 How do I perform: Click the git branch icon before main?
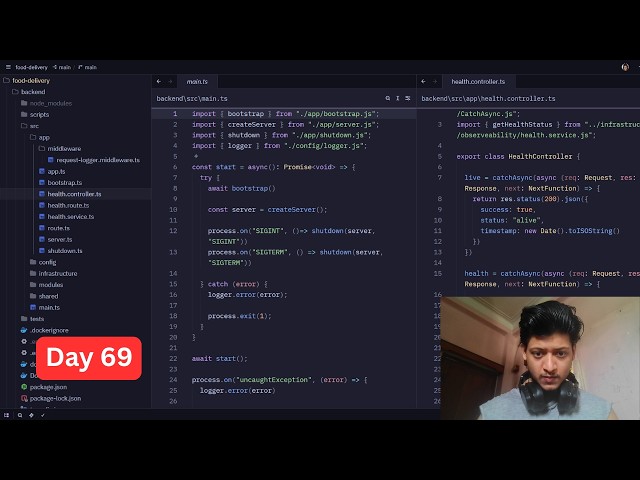(x=55, y=67)
